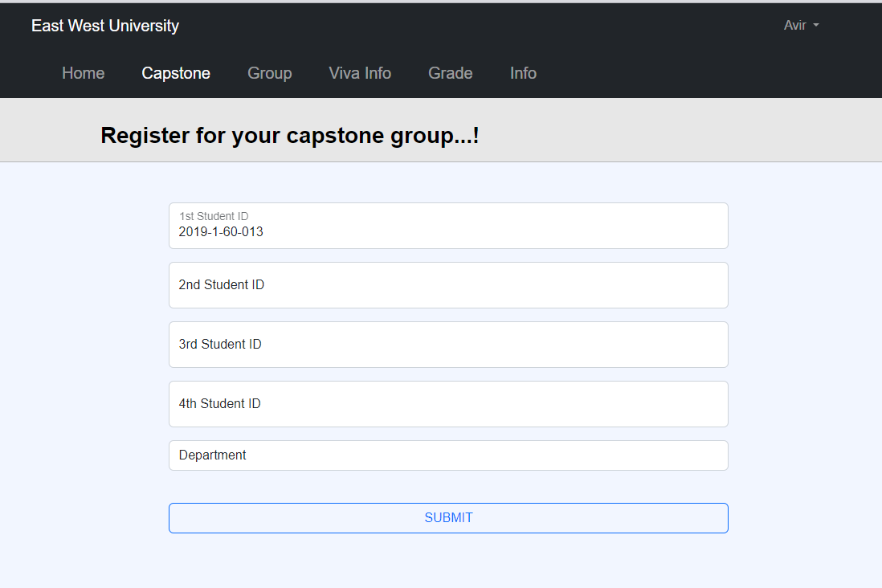The width and height of the screenshot is (882, 588).
Task: Switch to the Group nav item
Action: (269, 73)
